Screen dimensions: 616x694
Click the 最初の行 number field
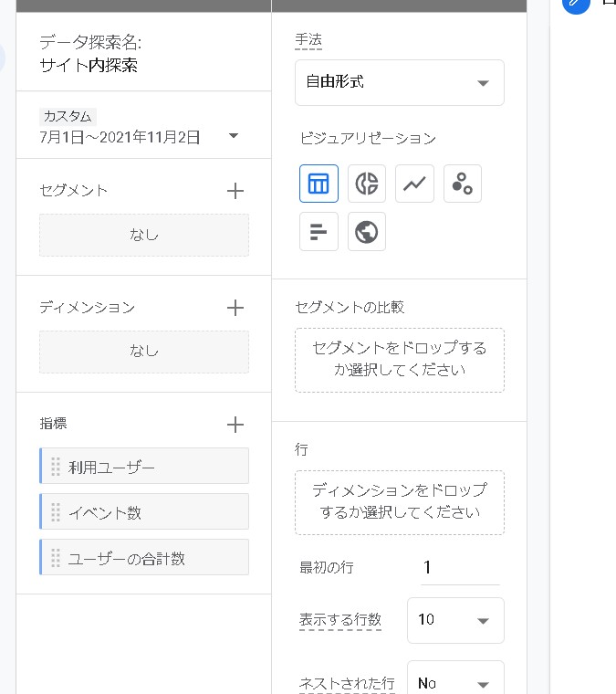pos(459,568)
